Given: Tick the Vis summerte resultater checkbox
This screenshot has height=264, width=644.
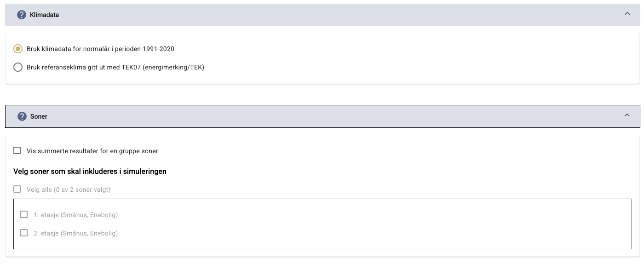Looking at the screenshot, I should pyautogui.click(x=17, y=150).
